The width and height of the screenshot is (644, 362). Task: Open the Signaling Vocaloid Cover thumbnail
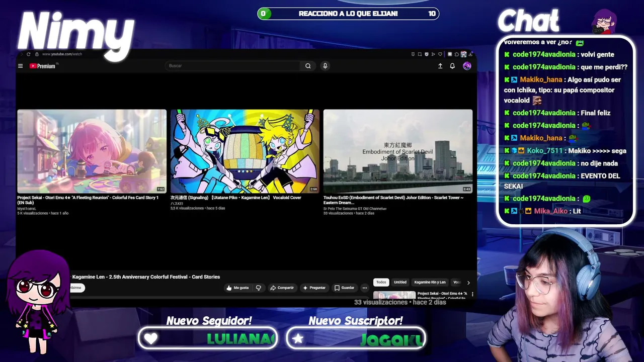(245, 151)
